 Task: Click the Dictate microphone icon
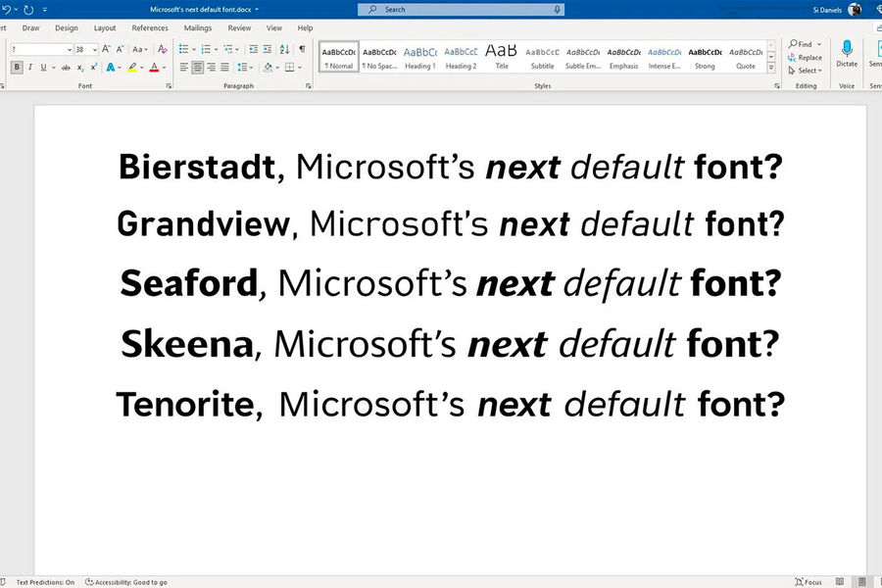[x=847, y=48]
